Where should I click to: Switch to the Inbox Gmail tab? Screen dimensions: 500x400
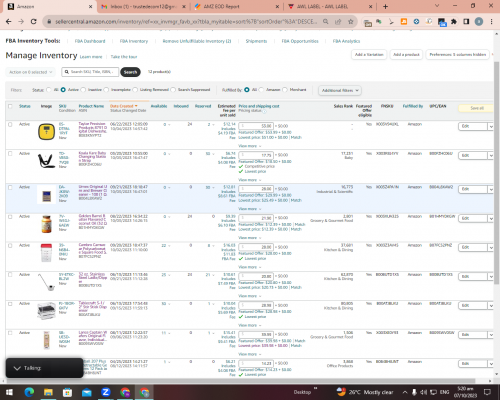pyautogui.click(x=143, y=7)
